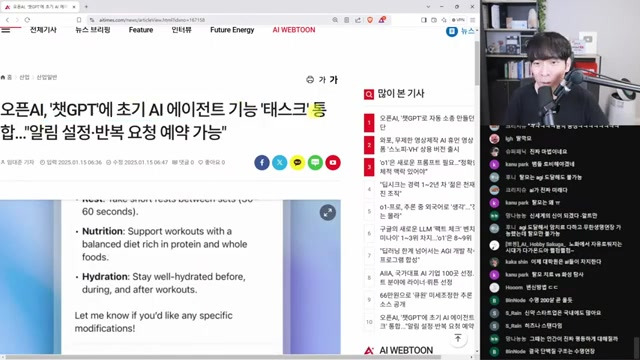Click the search icon beside 많이 본 기사
Image resolution: width=640 pixels, height=360 pixels.
(x=369, y=94)
